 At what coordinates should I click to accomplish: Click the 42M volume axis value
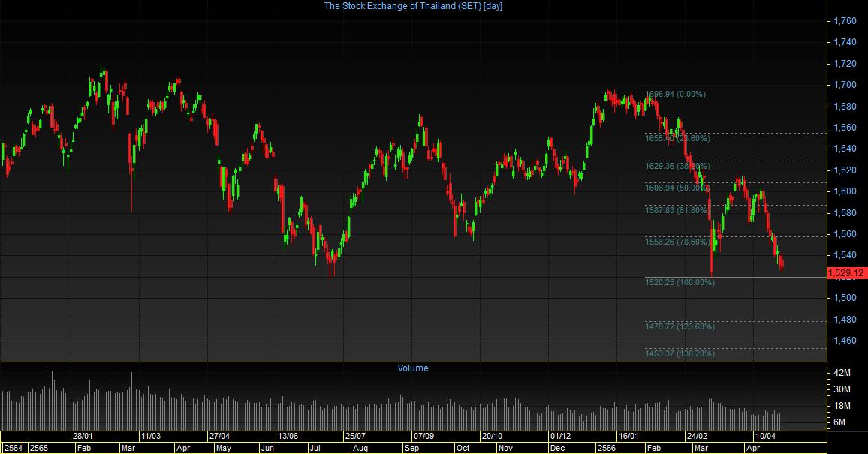(842, 373)
